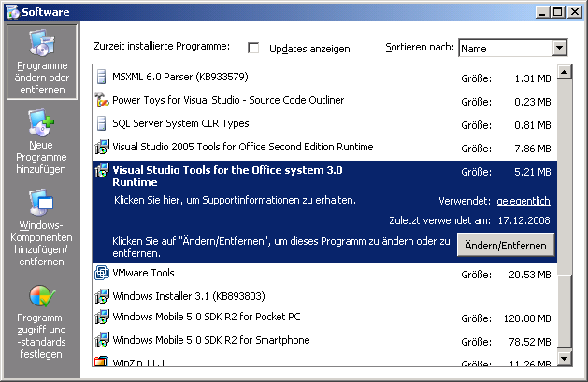Click the Power Toys for Visual Studio icon
The width and height of the screenshot is (588, 382).
(x=102, y=100)
